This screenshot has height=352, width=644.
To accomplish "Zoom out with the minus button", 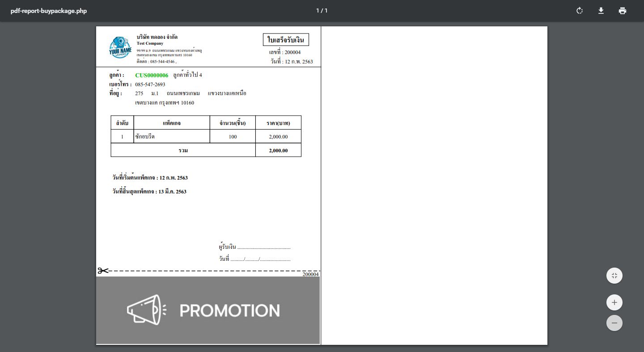I will [x=614, y=323].
